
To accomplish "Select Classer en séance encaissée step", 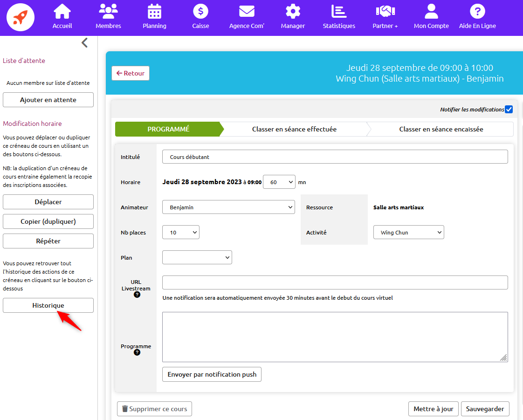I will [x=441, y=129].
